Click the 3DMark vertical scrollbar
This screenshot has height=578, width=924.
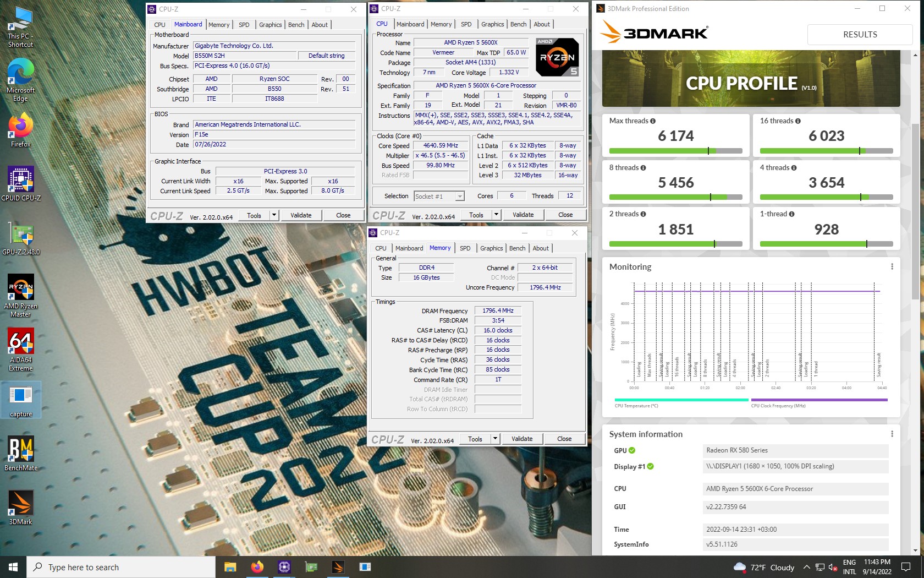915,211
